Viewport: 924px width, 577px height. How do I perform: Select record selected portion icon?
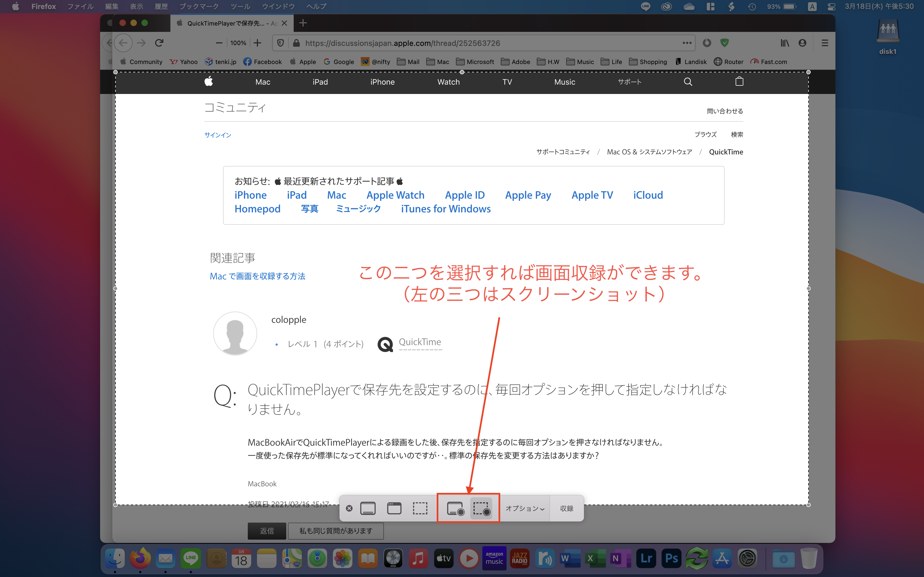tap(482, 508)
